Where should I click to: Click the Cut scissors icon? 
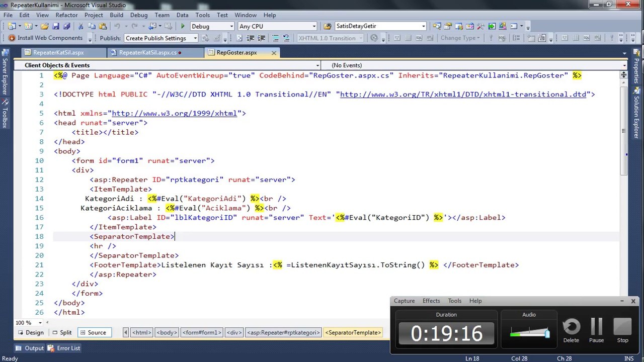(80, 26)
